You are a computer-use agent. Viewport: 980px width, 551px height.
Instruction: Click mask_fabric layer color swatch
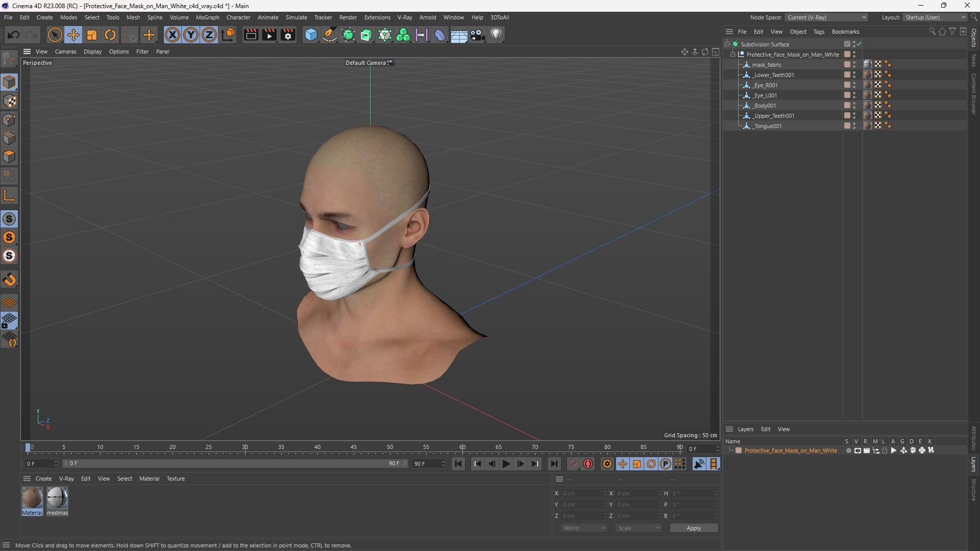847,65
